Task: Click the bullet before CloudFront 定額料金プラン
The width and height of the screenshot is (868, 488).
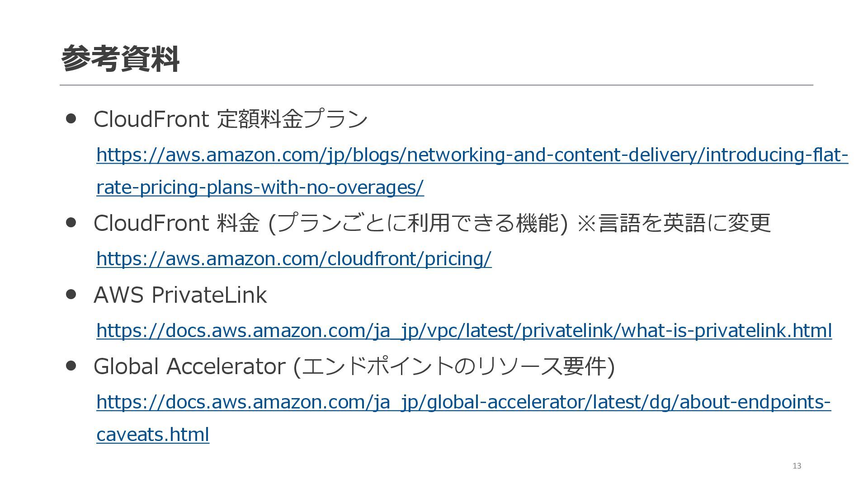Action: tap(71, 118)
